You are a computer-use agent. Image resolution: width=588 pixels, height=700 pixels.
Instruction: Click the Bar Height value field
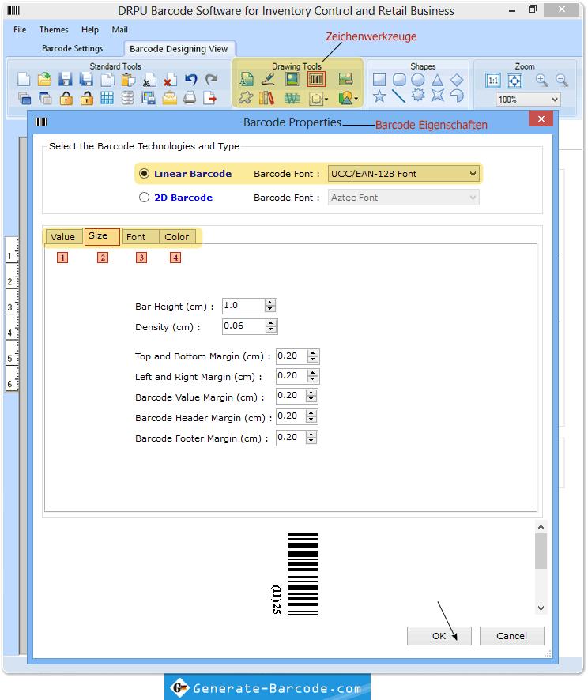click(x=243, y=306)
